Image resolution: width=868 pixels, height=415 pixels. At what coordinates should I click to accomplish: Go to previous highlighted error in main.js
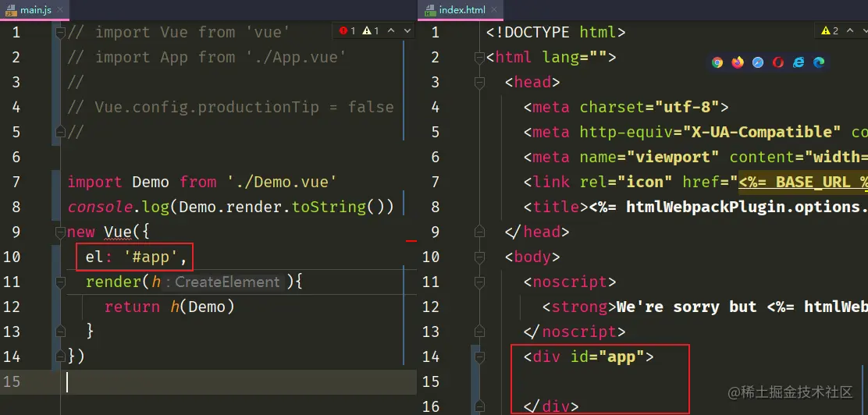click(x=391, y=31)
